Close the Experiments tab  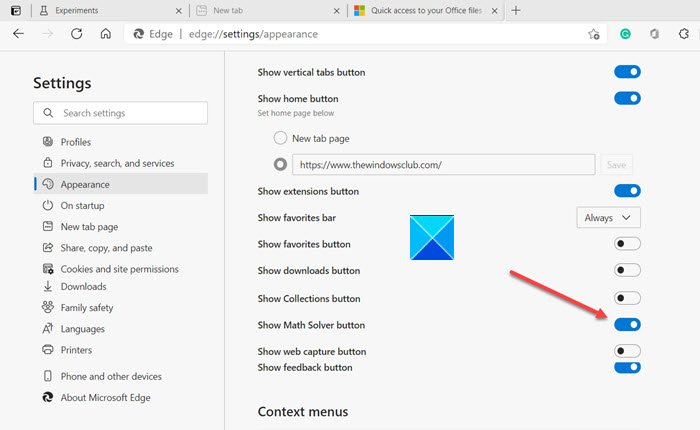[x=179, y=11]
